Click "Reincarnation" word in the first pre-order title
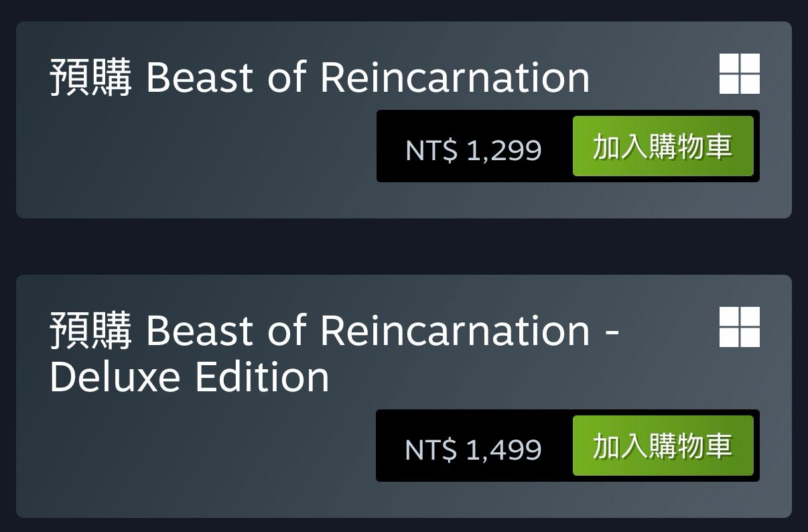This screenshot has height=532, width=808. [x=455, y=78]
